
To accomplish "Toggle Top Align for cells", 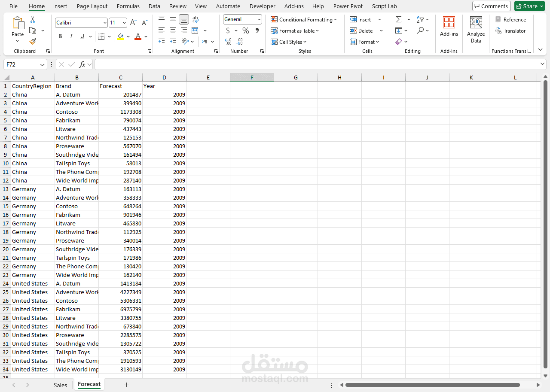I will pos(162,19).
